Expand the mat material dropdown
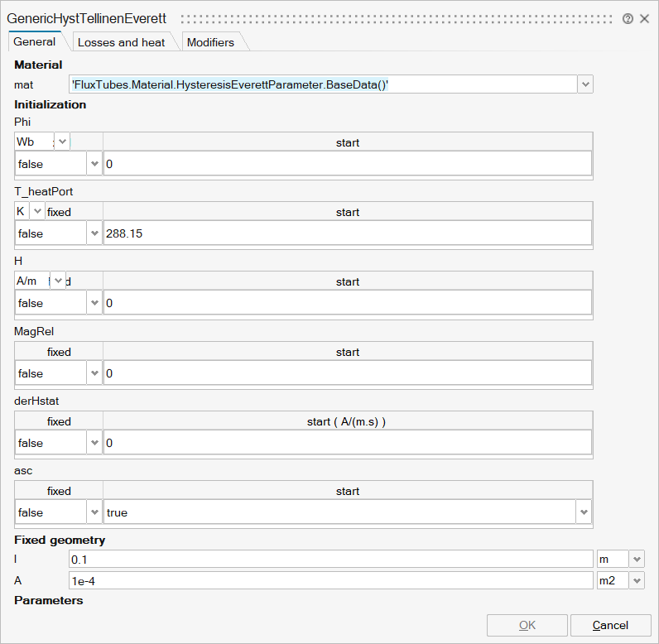Screen dimensions: 659x644 (x=585, y=84)
